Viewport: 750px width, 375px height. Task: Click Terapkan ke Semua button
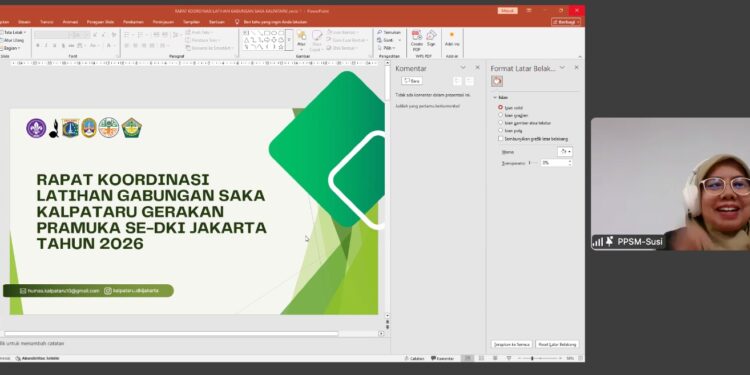[x=511, y=344]
